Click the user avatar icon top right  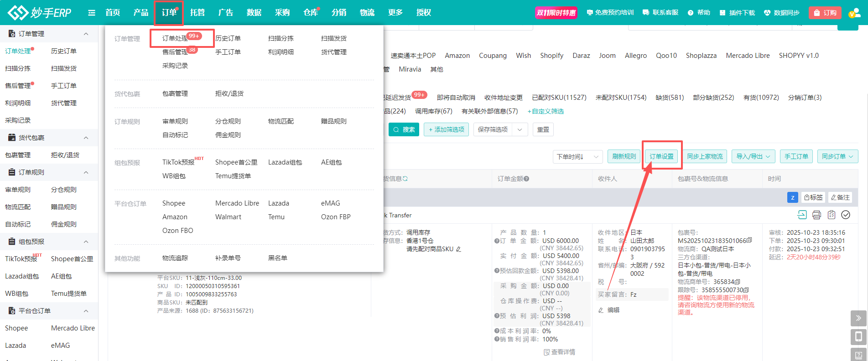coord(853,13)
